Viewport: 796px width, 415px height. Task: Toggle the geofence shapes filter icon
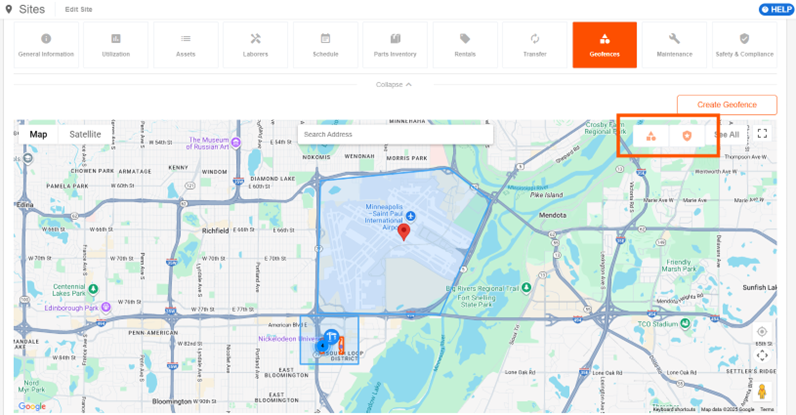pyautogui.click(x=651, y=136)
